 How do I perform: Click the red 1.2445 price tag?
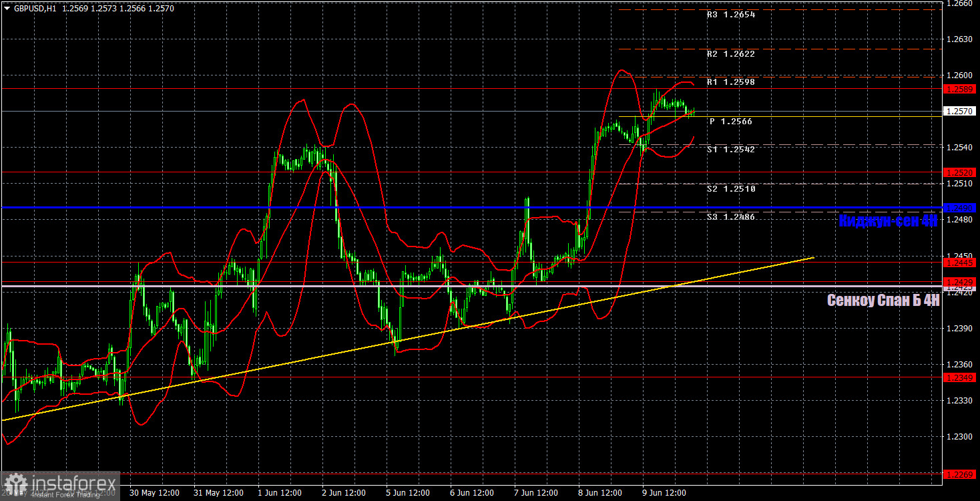[x=960, y=263]
